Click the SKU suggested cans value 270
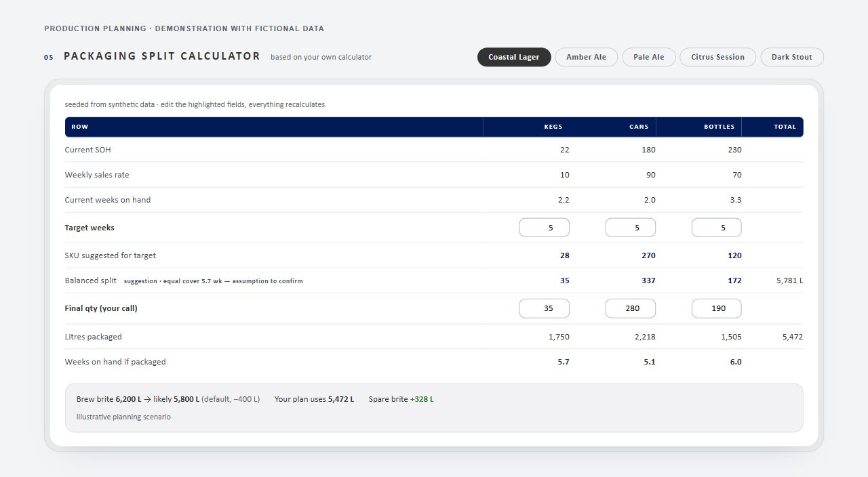The image size is (868, 477). pyautogui.click(x=648, y=255)
